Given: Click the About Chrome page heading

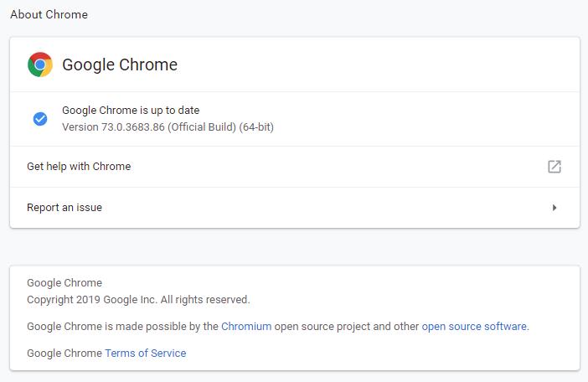Looking at the screenshot, I should pyautogui.click(x=49, y=14).
